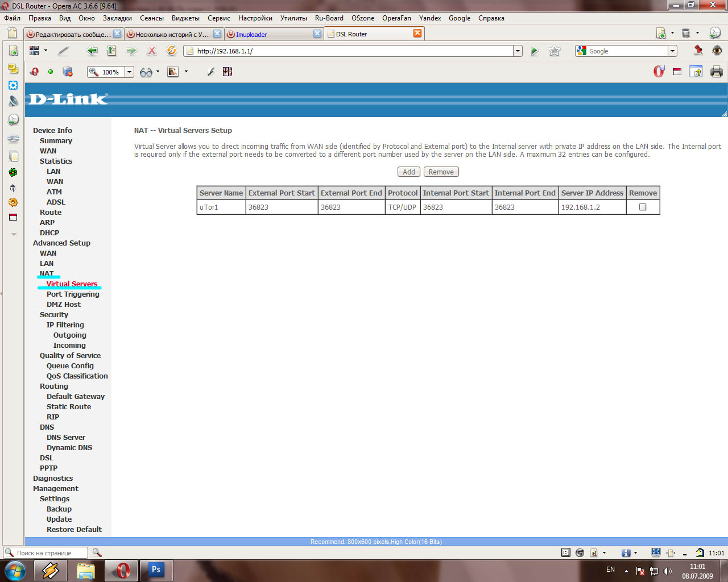
Task: Show hidden system tray icons
Action: (626, 571)
